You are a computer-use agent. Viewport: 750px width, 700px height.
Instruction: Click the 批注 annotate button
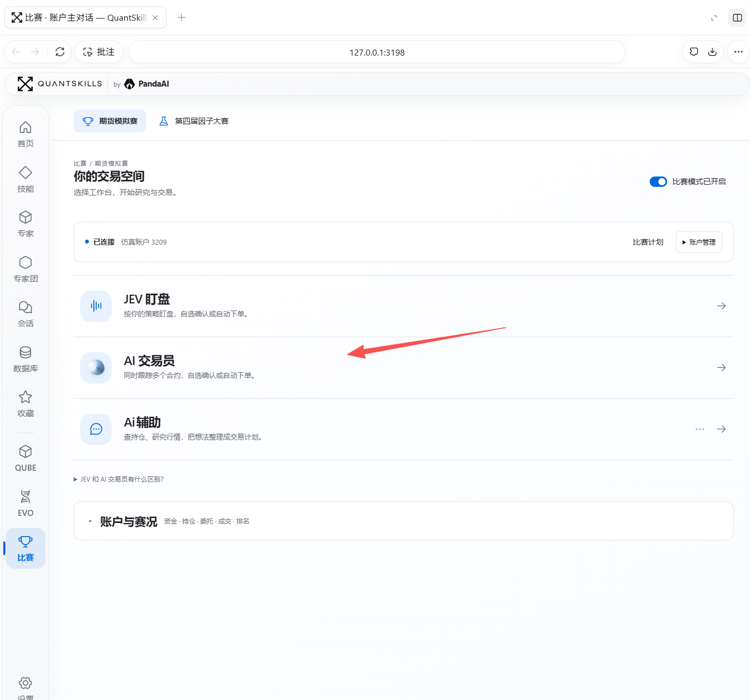coord(99,52)
